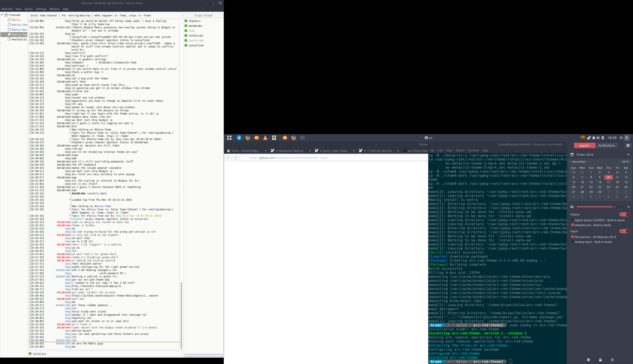633x364 pixels.
Task: Select Digital Output (S/PDIF) radio button
Action: (x=572, y=220)
